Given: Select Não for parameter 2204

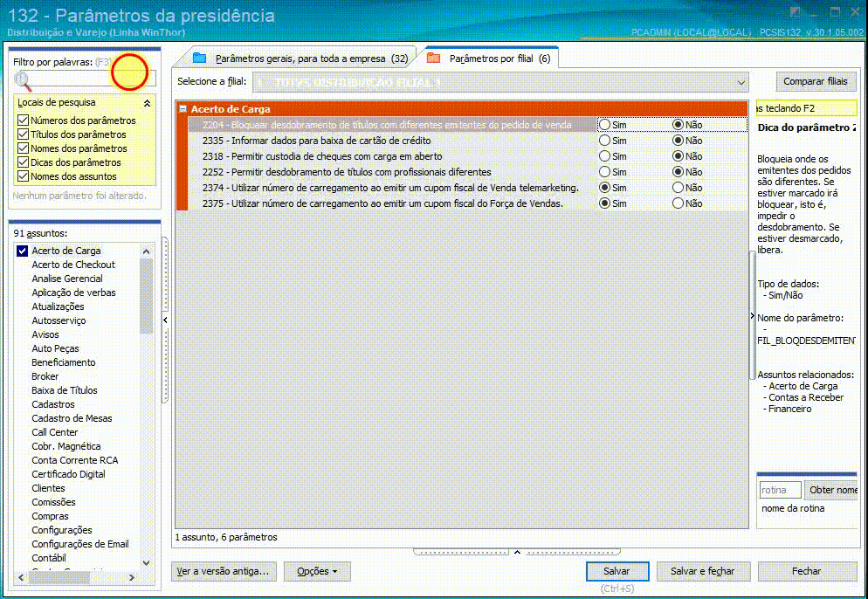Looking at the screenshot, I should pyautogui.click(x=678, y=125).
